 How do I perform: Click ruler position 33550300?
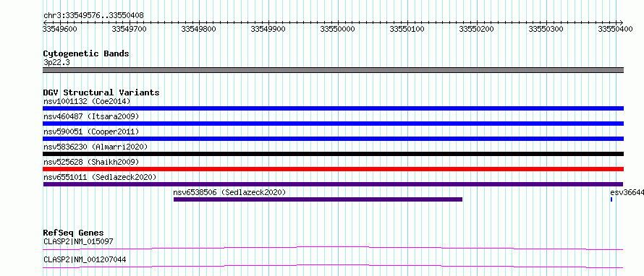546,29
